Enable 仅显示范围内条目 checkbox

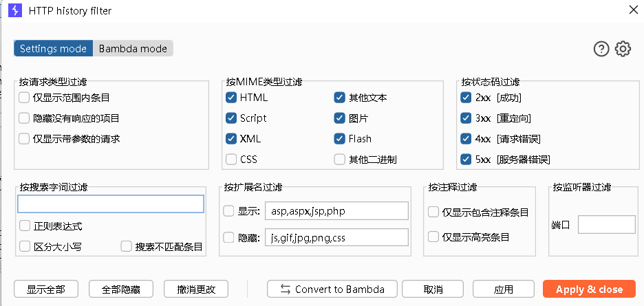click(x=24, y=98)
